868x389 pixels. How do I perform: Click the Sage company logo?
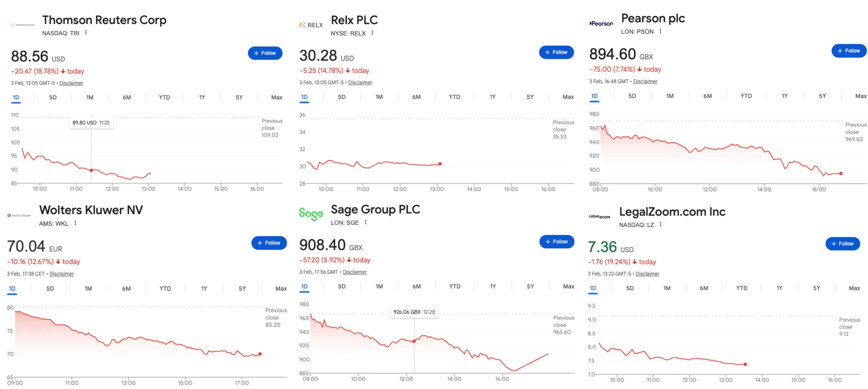(311, 213)
